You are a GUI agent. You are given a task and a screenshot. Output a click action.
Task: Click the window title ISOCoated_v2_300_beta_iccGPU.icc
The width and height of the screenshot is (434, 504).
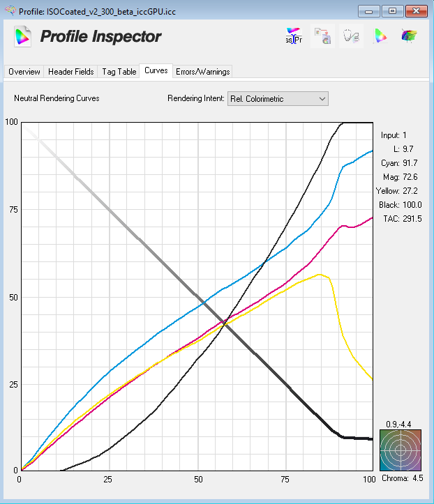112,12
